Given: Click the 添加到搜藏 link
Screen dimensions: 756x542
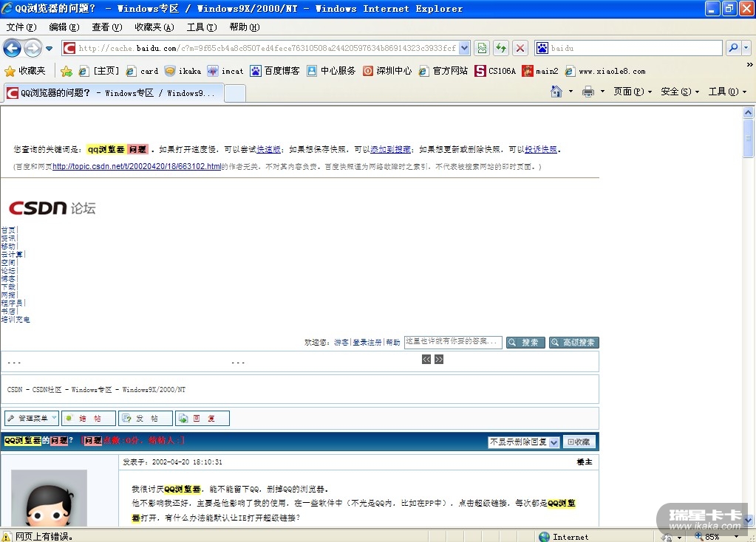Looking at the screenshot, I should tap(390, 149).
